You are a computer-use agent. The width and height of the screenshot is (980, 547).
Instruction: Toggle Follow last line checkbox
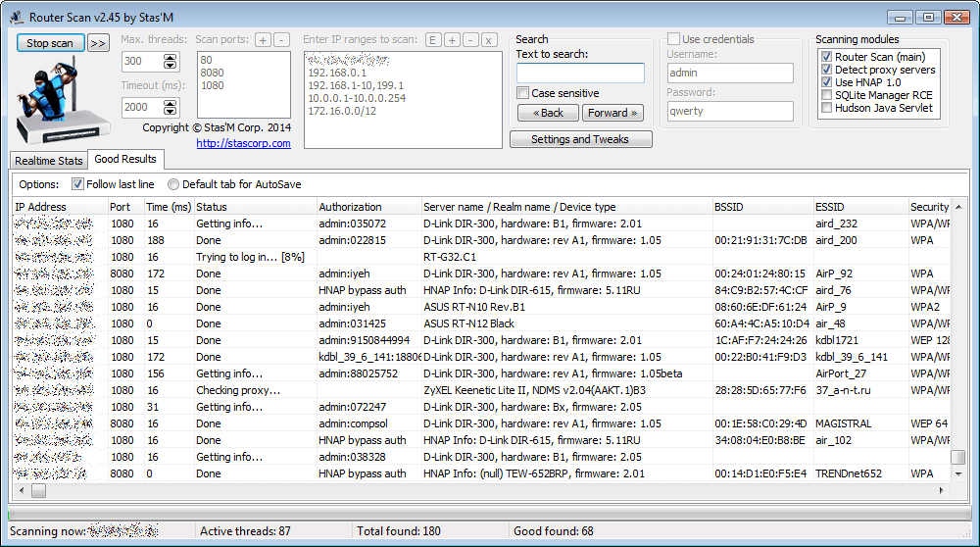pyautogui.click(x=77, y=183)
